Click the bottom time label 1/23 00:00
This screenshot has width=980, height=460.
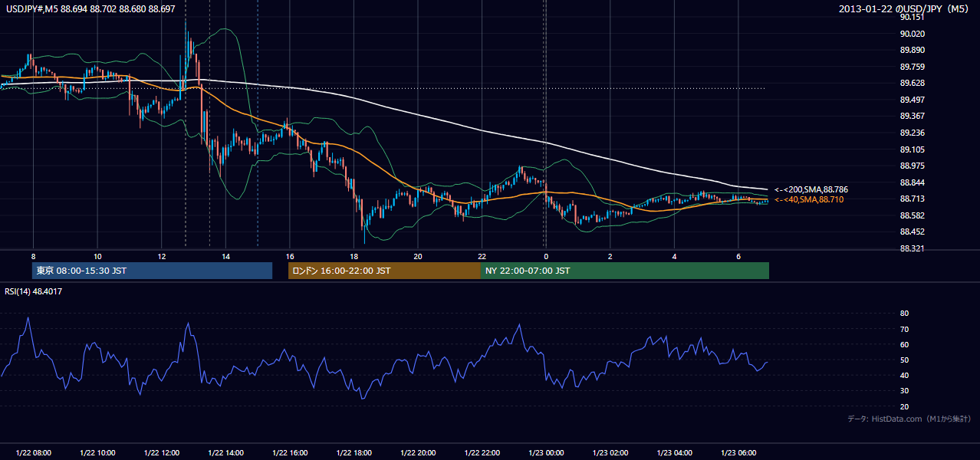point(546,453)
